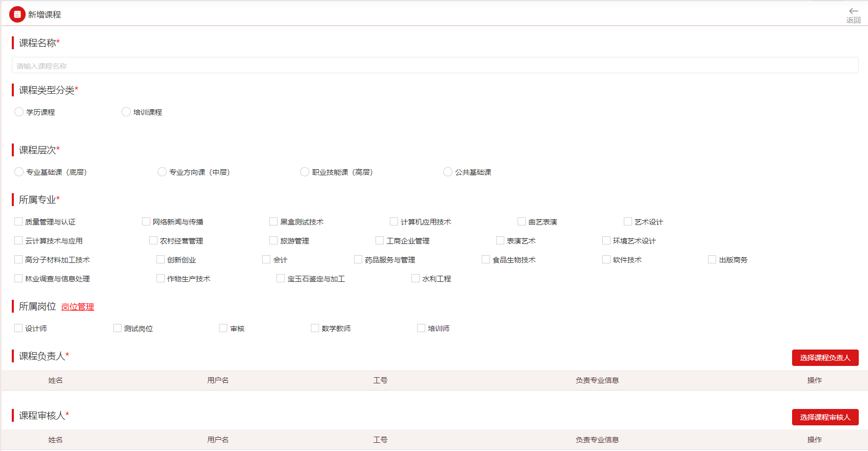Enable the 软件技术 checkbox

[606, 259]
